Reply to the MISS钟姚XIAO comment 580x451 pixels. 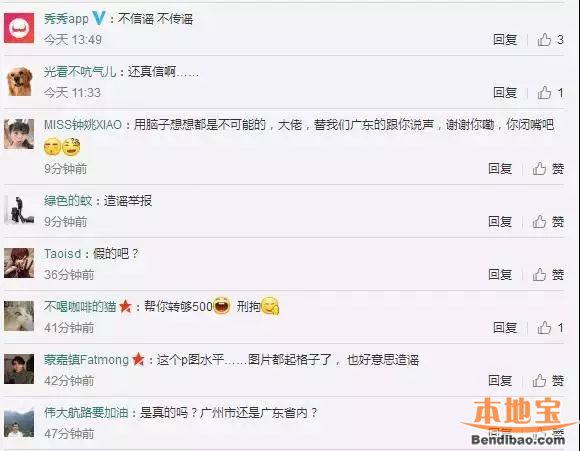pos(500,169)
